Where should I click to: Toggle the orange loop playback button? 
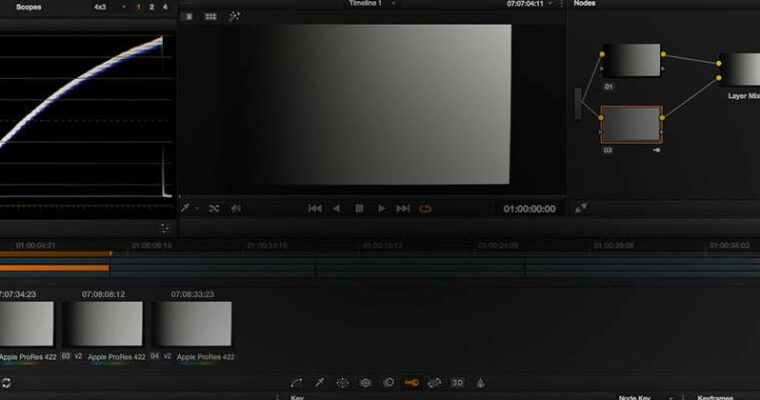coord(425,209)
